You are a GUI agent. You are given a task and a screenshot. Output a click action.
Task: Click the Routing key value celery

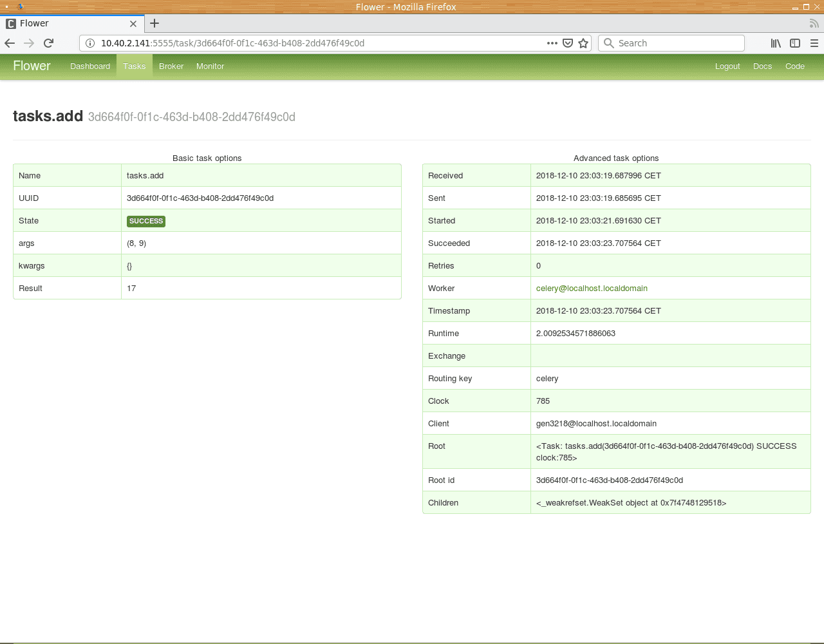[x=547, y=379]
